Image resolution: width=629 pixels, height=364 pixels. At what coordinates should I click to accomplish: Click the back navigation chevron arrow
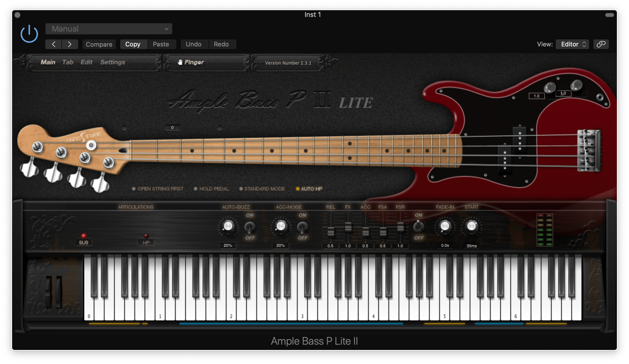point(54,44)
